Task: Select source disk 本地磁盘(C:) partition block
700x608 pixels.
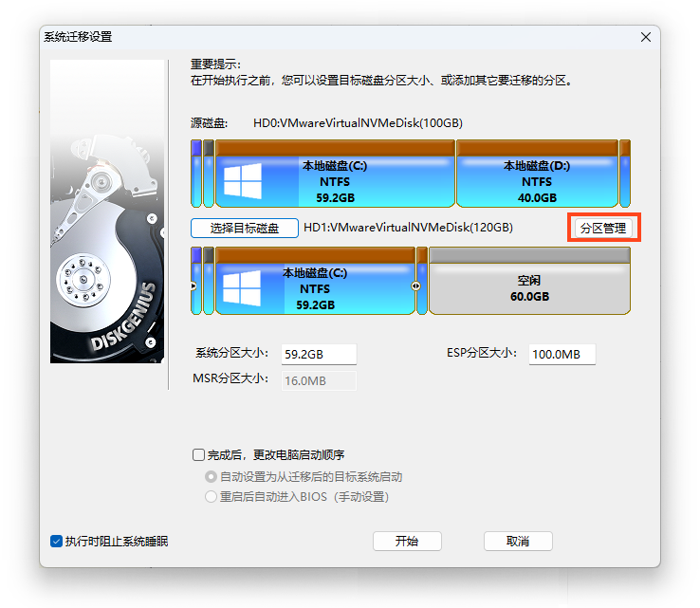Action: (335, 174)
